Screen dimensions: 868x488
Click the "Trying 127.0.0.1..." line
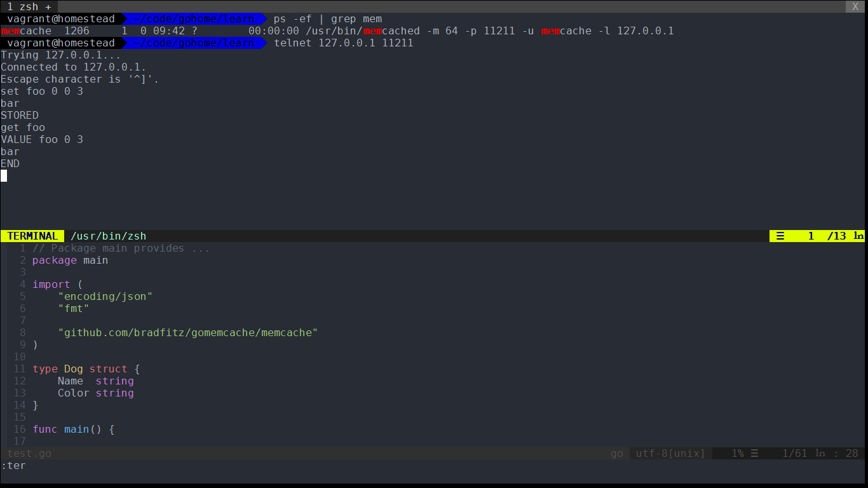(x=61, y=55)
